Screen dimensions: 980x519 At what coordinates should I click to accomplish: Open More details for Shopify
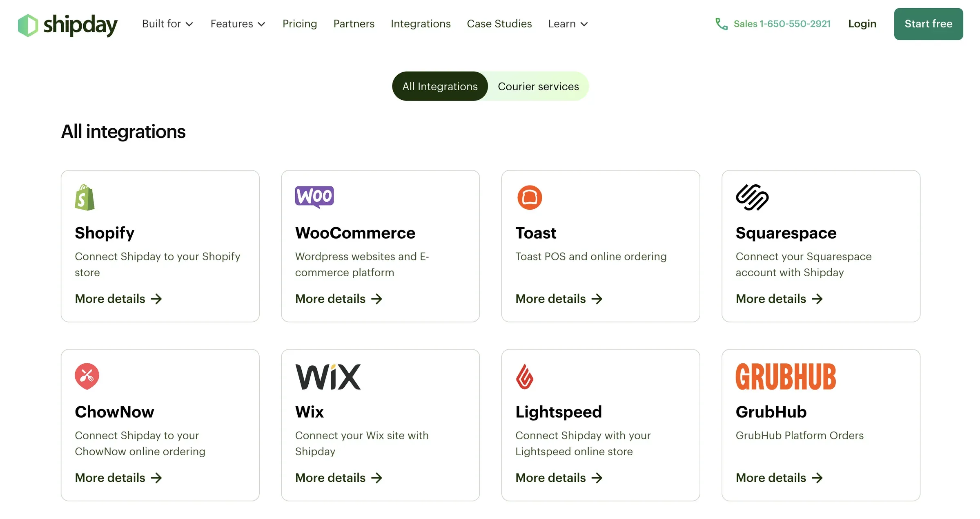coord(118,299)
